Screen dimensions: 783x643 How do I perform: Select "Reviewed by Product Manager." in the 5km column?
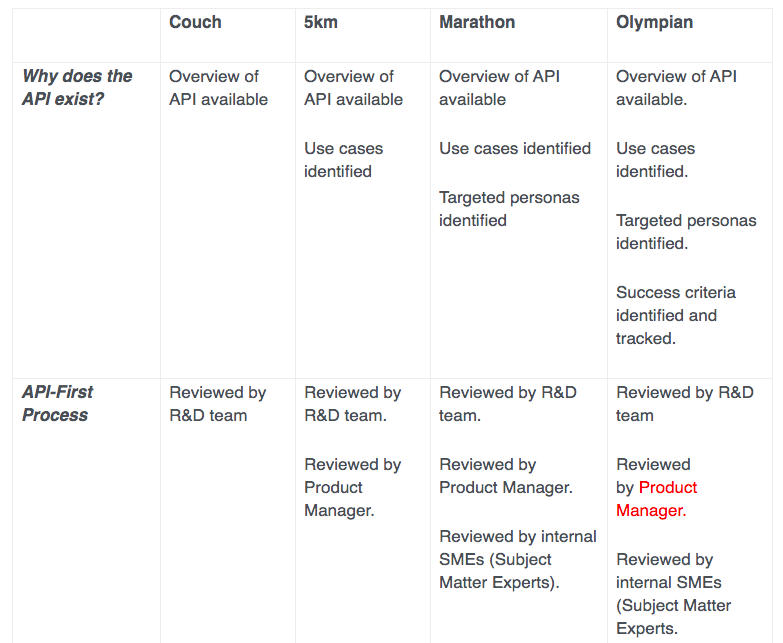click(x=352, y=487)
